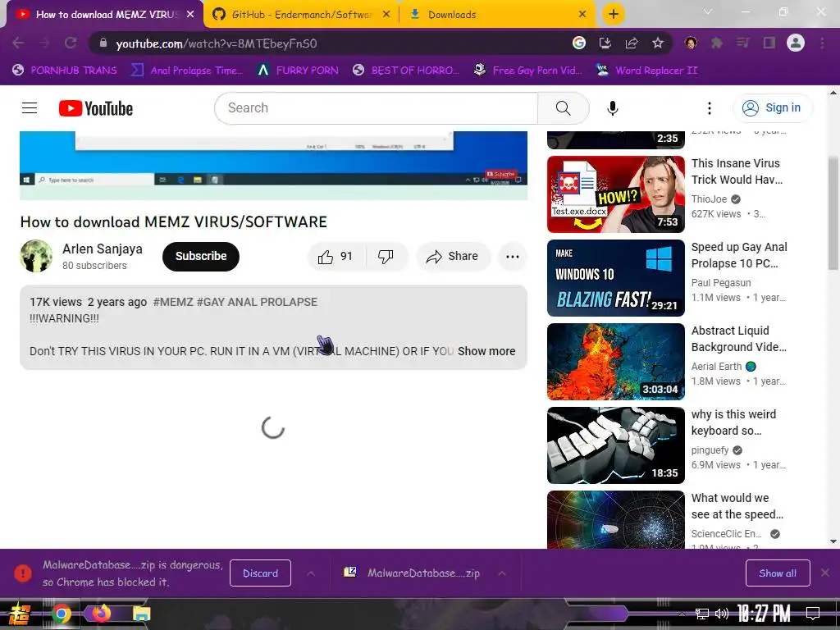Click the clock in system tray
Viewport: 840px width, 630px height.
point(764,614)
